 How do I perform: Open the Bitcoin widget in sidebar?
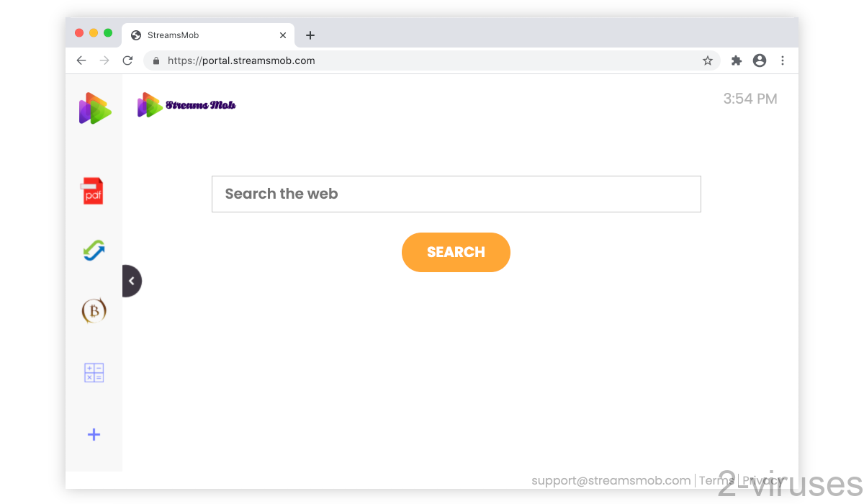[x=94, y=310]
